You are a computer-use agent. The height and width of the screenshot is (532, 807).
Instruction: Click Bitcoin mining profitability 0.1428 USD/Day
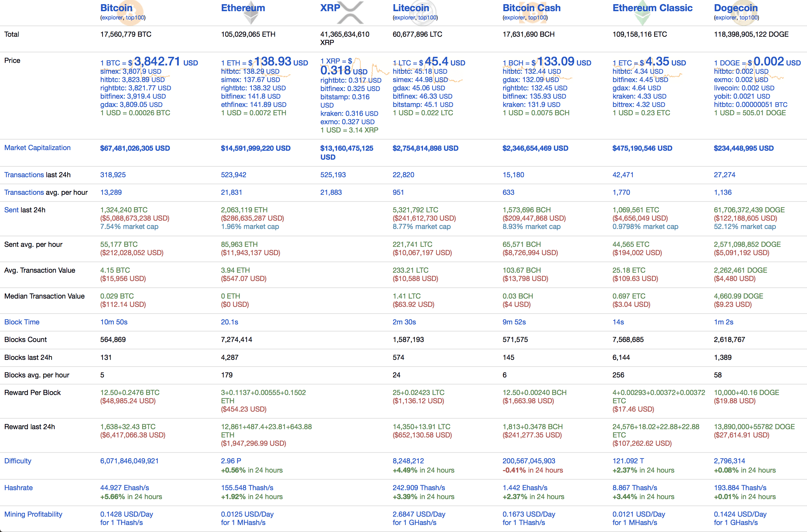127,514
